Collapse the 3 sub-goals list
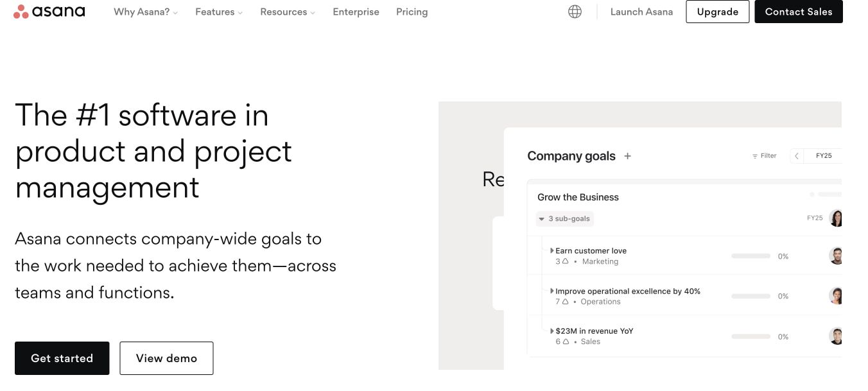Image resolution: width=868 pixels, height=391 pixels. tap(542, 219)
